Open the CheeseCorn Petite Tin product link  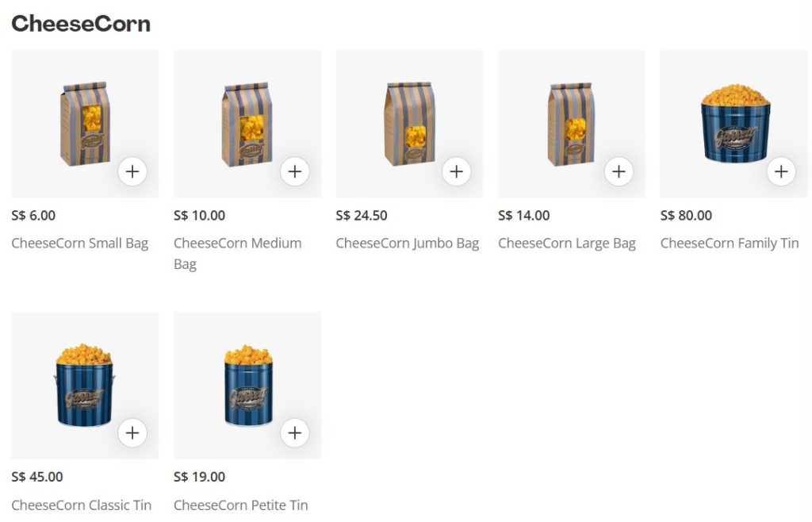click(241, 505)
